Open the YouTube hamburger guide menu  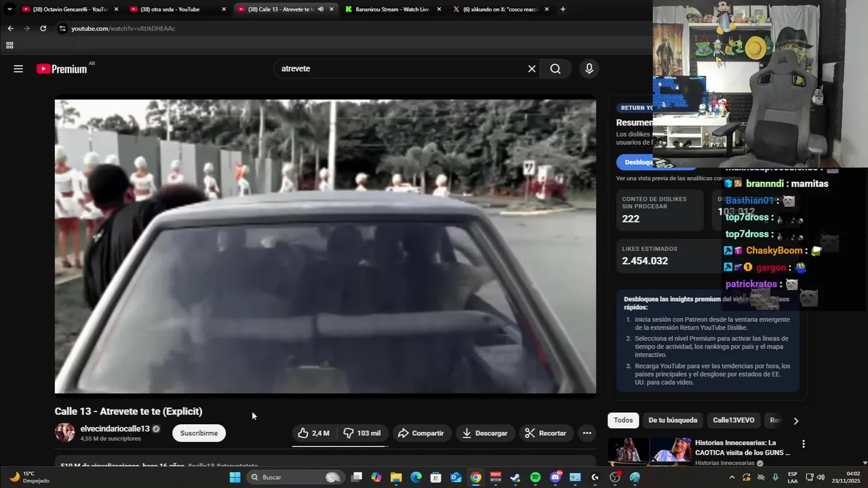click(18, 68)
